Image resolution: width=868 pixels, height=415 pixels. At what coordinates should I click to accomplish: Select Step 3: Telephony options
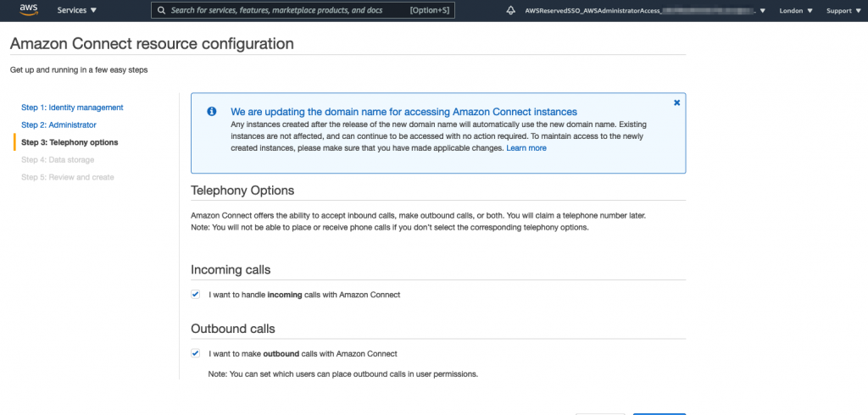[x=70, y=142]
